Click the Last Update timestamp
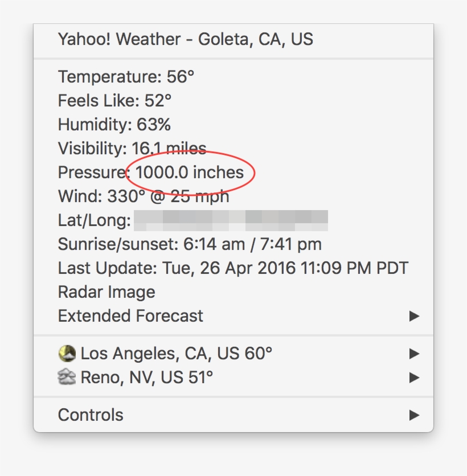 coord(232,268)
